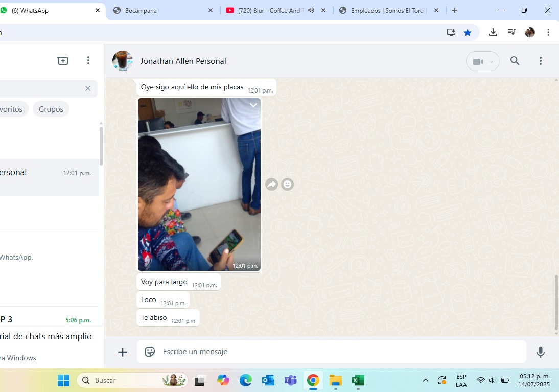This screenshot has width=559, height=392.
Task: Click the forward arrow beside the photo
Action: (271, 185)
